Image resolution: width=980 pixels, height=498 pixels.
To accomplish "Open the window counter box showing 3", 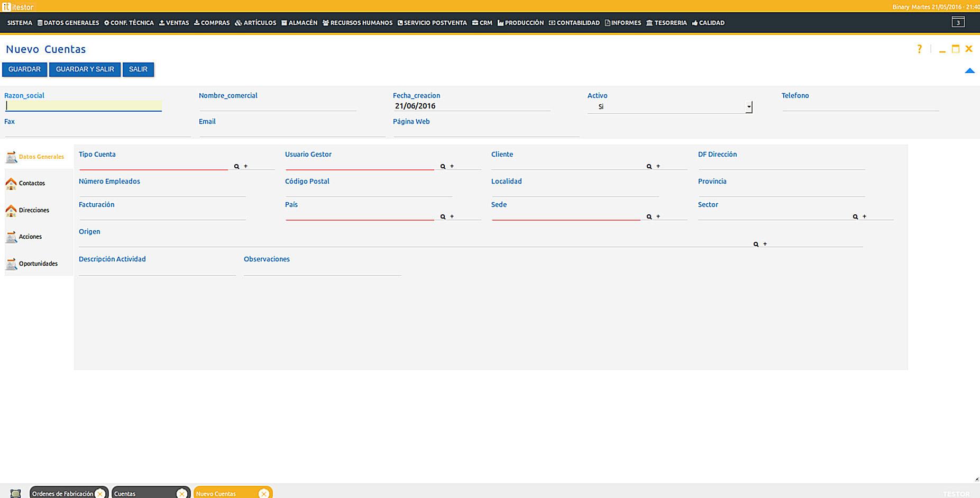I will pos(958,22).
